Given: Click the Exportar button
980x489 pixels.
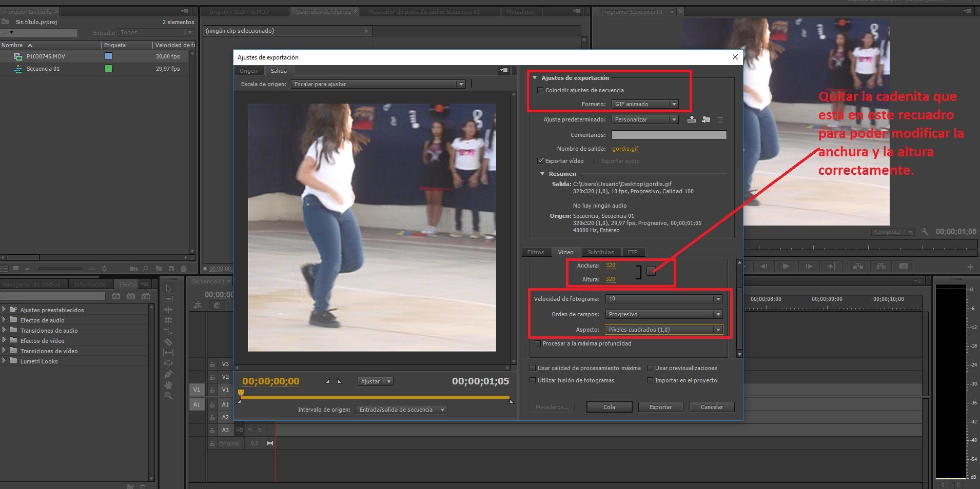Looking at the screenshot, I should click(x=660, y=407).
